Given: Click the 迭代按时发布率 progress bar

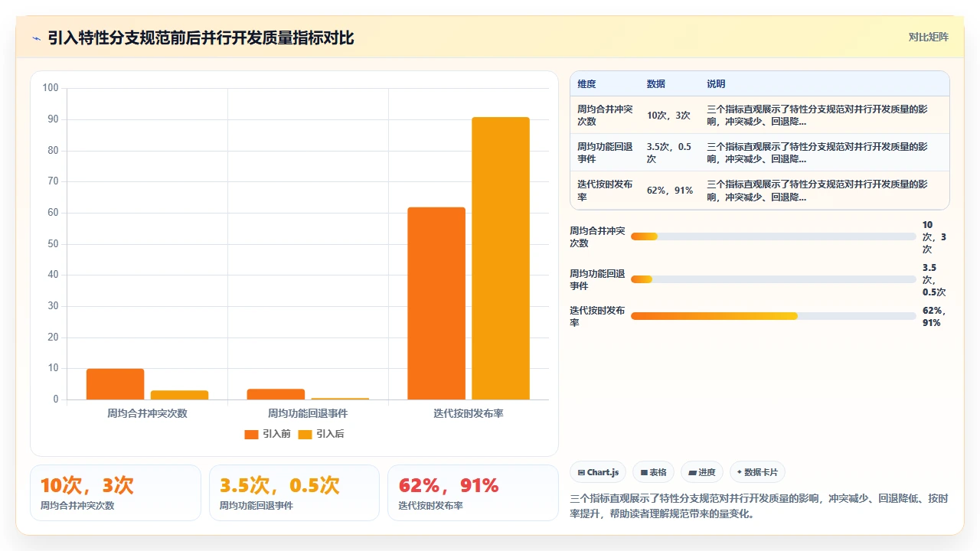Looking at the screenshot, I should [x=773, y=316].
